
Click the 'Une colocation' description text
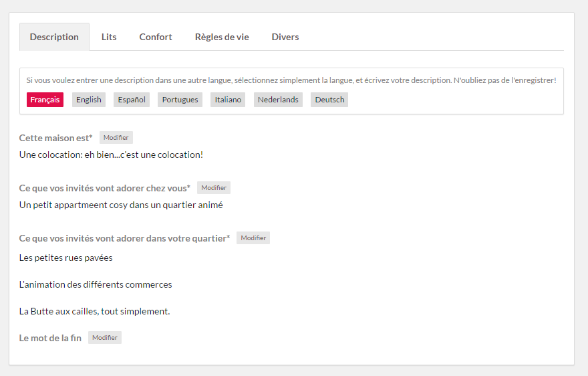111,155
